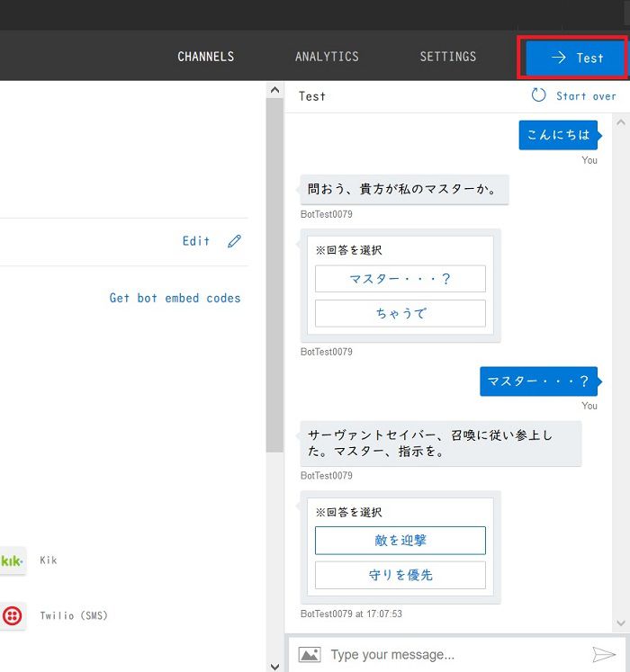Screen dimensions: 630x672
Task: Select the 敵を迎撃 reply option
Action: click(x=400, y=541)
